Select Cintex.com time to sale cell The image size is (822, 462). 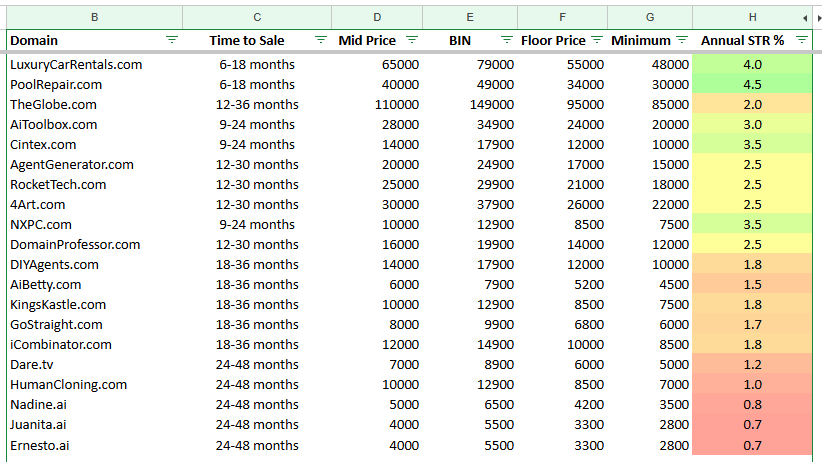(257, 144)
